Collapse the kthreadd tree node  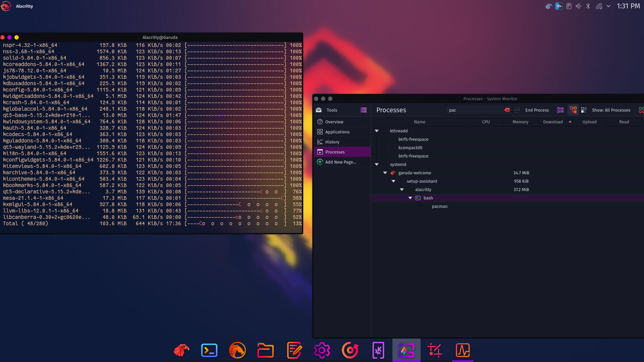coord(377,131)
